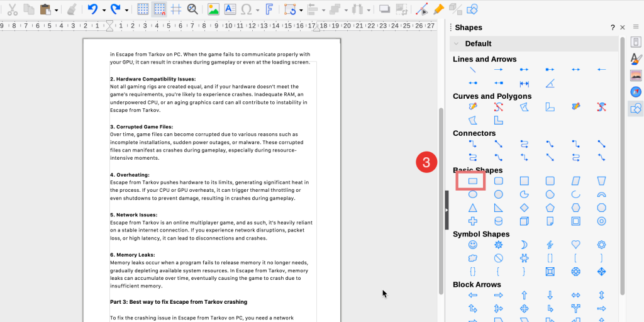Select the Heart symbol shape
Image resolution: width=644 pixels, height=322 pixels.
click(576, 245)
